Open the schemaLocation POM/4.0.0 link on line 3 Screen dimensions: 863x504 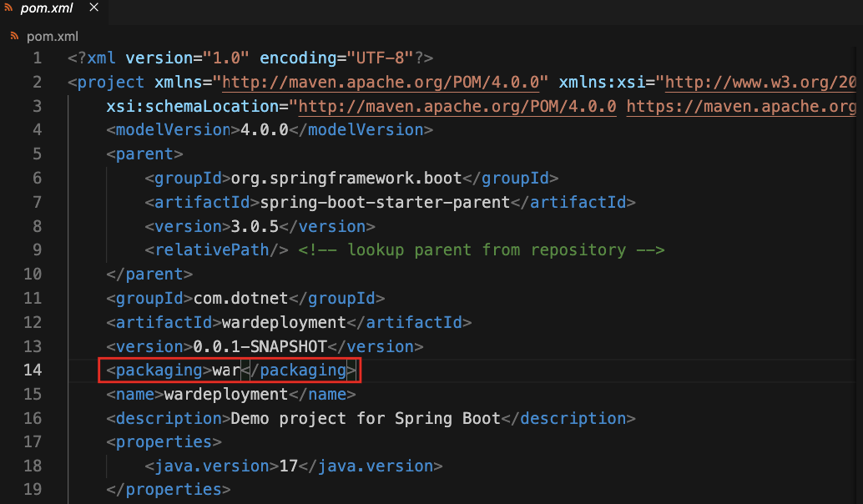457,106
